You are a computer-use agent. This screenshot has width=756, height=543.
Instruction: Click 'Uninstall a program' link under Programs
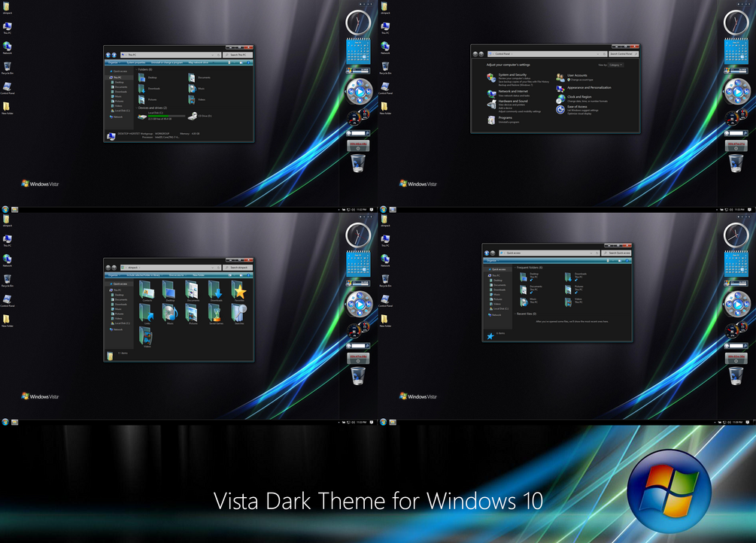click(509, 122)
